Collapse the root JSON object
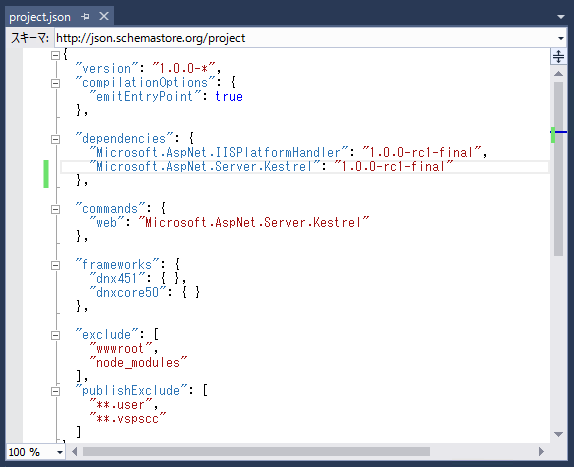The height and width of the screenshot is (467, 574). (x=55, y=55)
